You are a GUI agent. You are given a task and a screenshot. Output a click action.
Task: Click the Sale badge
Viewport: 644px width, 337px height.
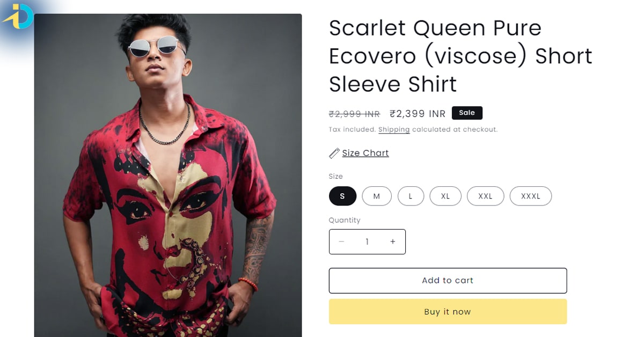point(467,113)
